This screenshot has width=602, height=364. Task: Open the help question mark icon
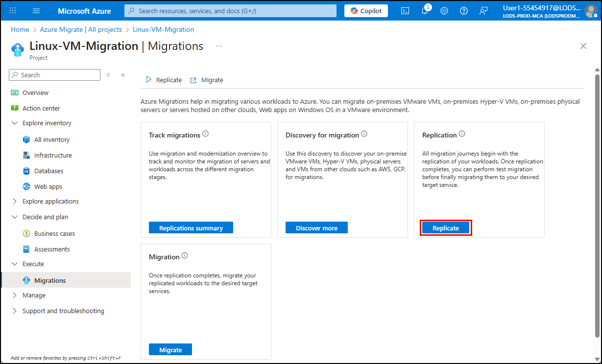(x=464, y=11)
